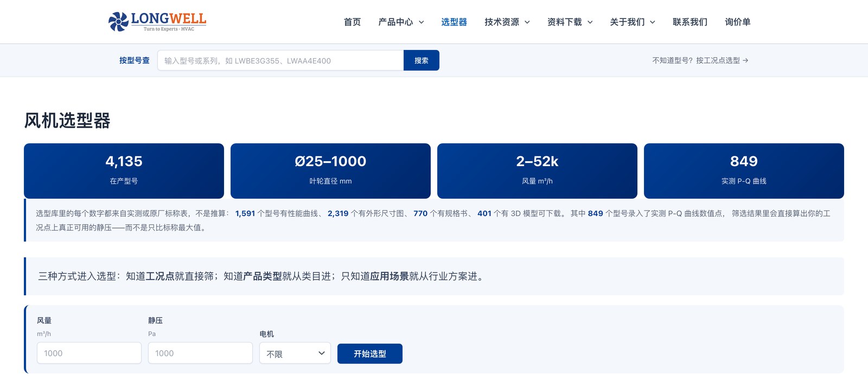Image resolution: width=868 pixels, height=380 pixels.
Task: Click the bold 应用场景 text
Action: [390, 276]
